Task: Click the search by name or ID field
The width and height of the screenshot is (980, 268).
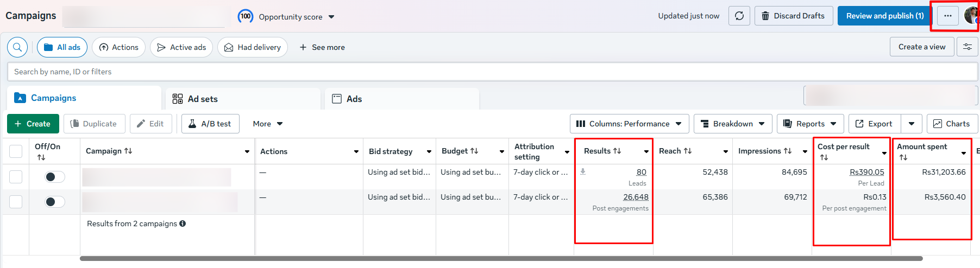Action: pyautogui.click(x=489, y=72)
